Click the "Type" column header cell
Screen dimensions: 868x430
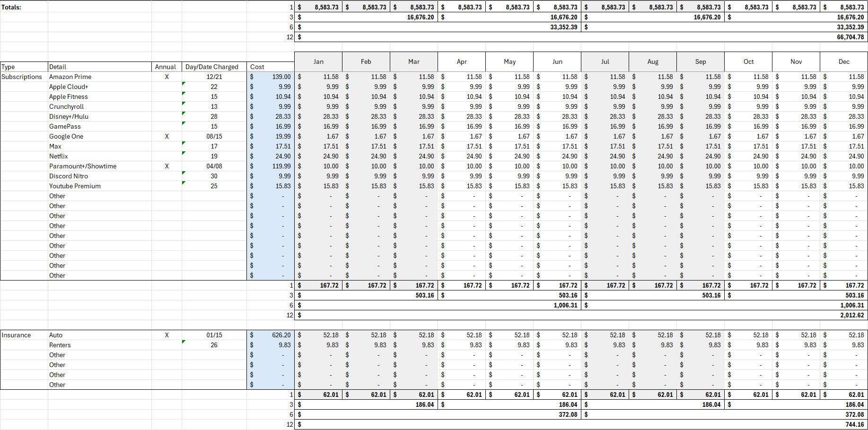[x=24, y=67]
